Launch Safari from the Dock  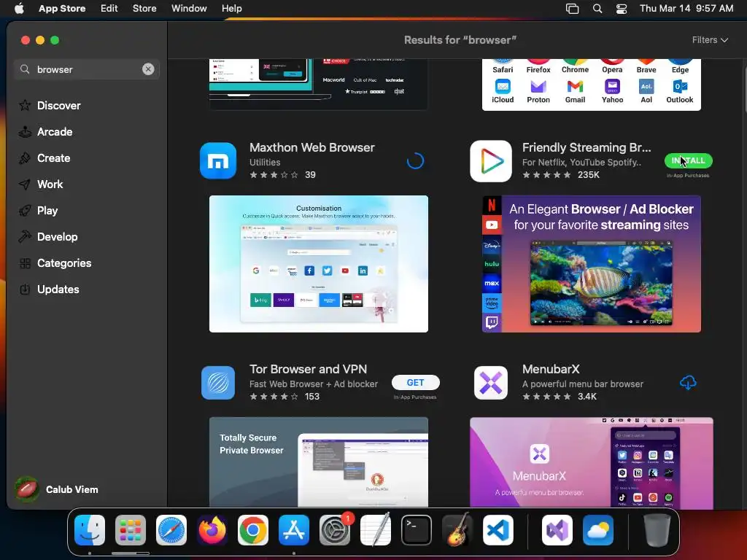pos(171,530)
